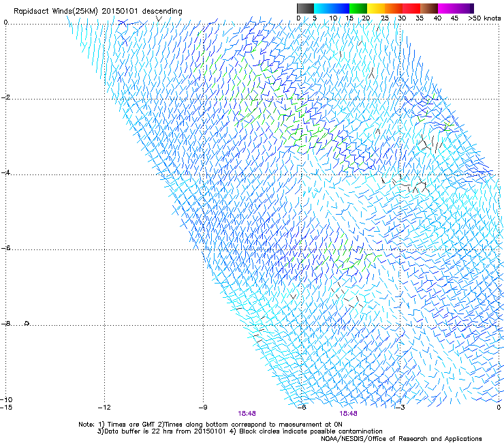Screen dimensions: 504x443
Task: Click the '-9' longitude axis label
Action: [203, 408]
